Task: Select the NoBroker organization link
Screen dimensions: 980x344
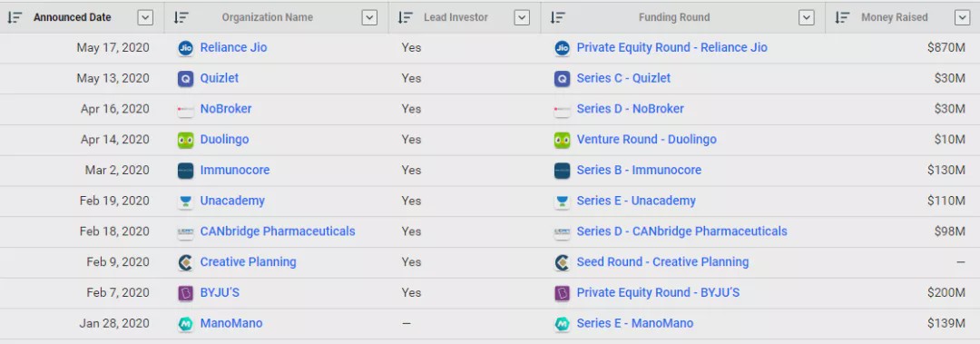Action: point(226,109)
